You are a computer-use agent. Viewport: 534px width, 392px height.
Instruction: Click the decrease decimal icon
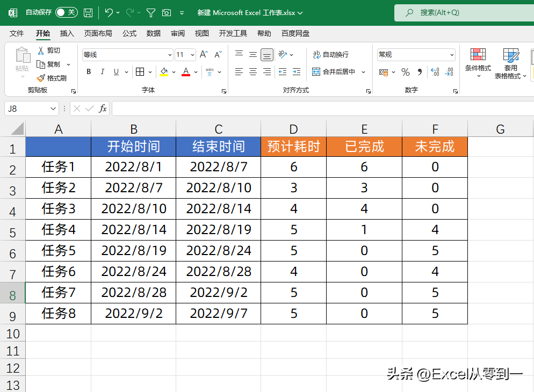[449, 72]
